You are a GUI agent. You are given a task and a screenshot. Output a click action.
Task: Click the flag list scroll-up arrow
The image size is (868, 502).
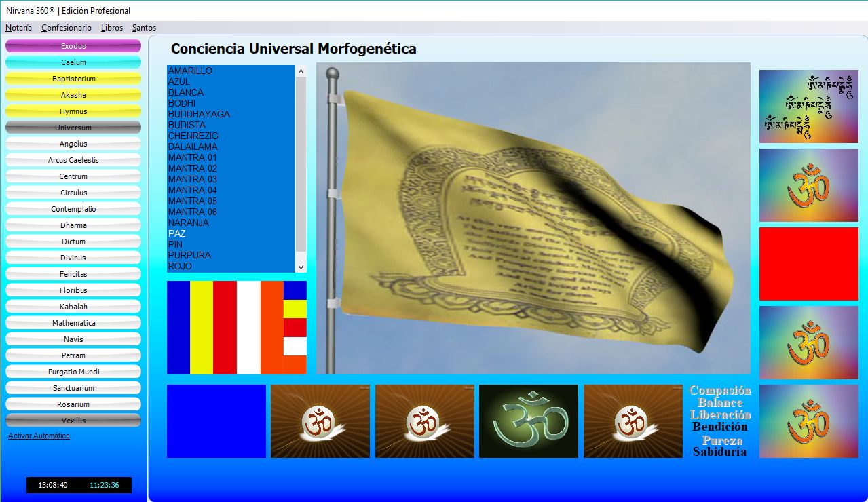tap(301, 71)
